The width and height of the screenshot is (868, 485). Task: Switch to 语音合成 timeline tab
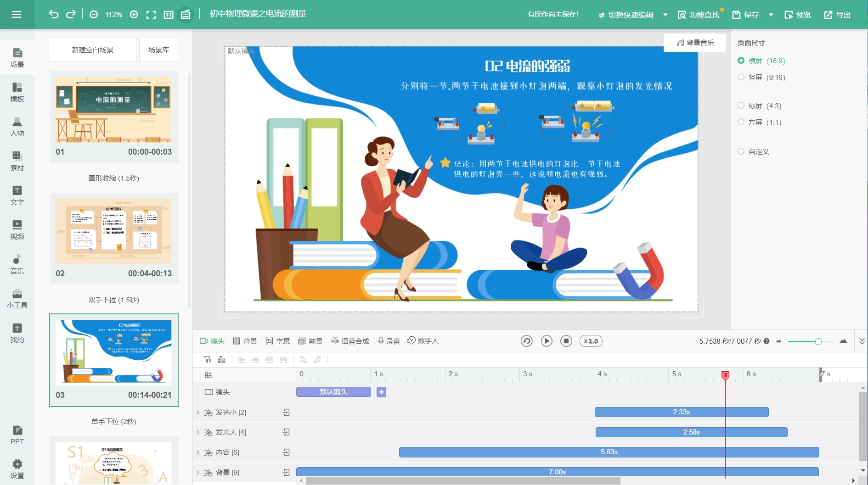tap(350, 341)
